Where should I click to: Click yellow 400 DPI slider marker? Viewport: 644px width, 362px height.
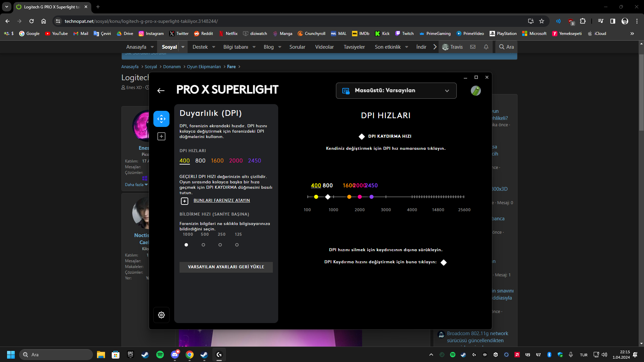pos(316,197)
